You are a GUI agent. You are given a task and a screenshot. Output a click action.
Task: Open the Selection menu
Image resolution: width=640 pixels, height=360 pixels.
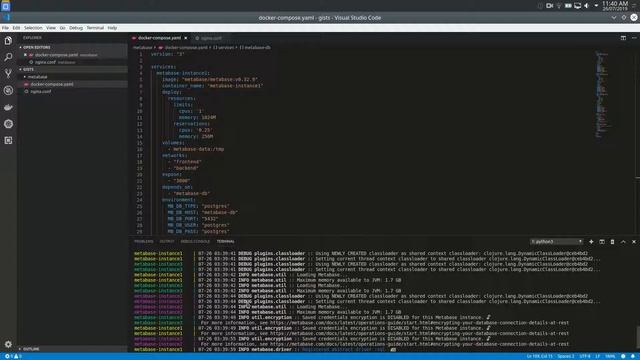33,28
